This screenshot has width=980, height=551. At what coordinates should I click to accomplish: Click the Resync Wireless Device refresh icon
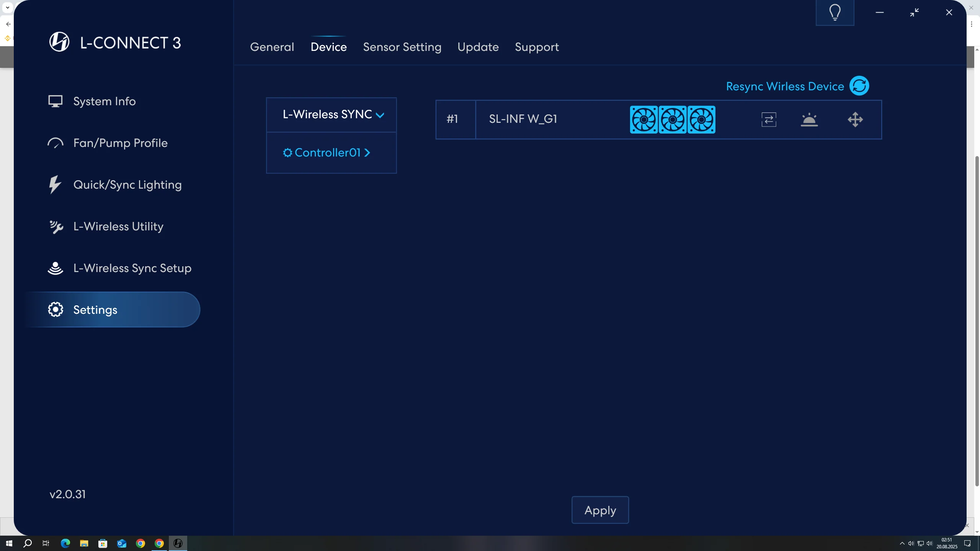(859, 86)
